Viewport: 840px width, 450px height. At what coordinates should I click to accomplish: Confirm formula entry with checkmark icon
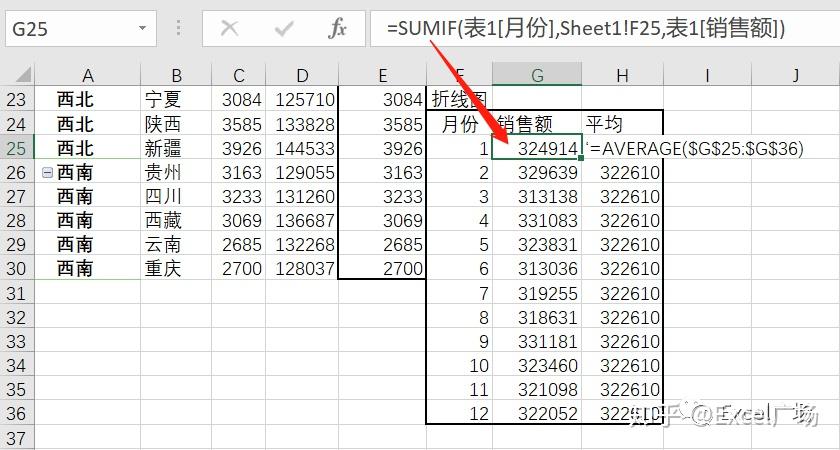tap(283, 28)
